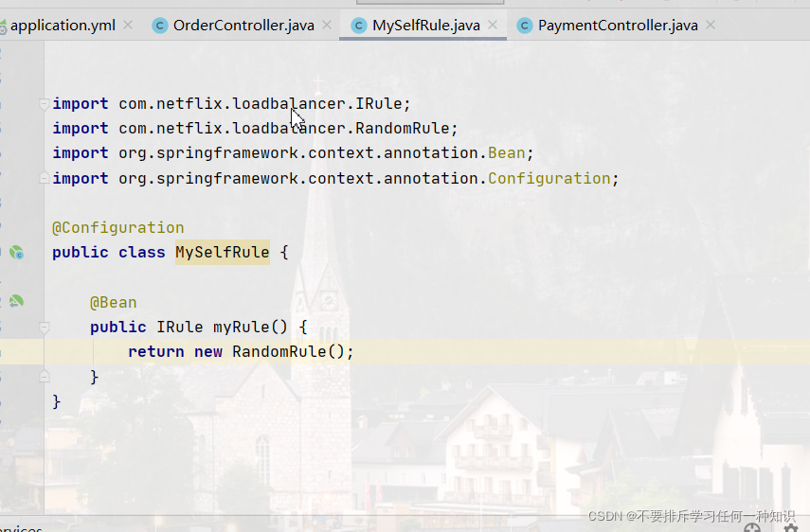Click the @Bean annotation

coord(114,302)
